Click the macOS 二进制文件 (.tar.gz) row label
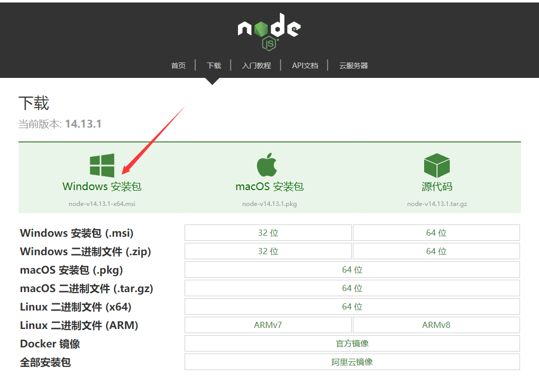This screenshot has height=392, width=539. 87,288
